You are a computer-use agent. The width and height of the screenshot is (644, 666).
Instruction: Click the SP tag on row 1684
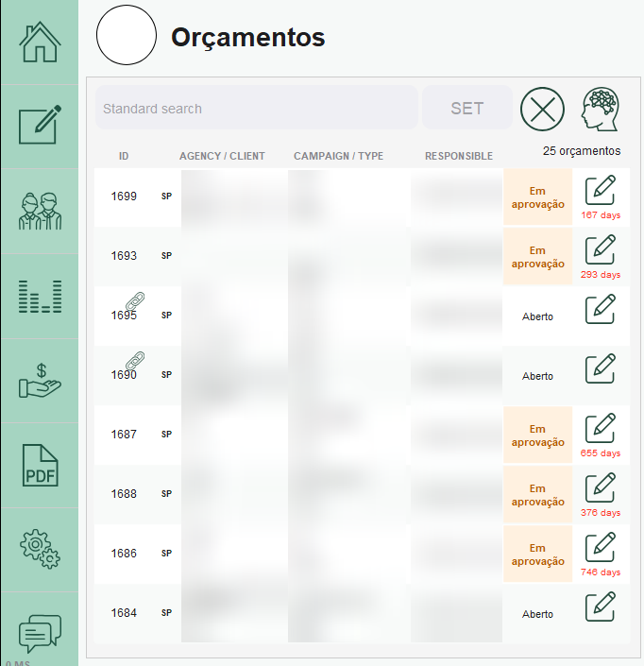click(166, 612)
